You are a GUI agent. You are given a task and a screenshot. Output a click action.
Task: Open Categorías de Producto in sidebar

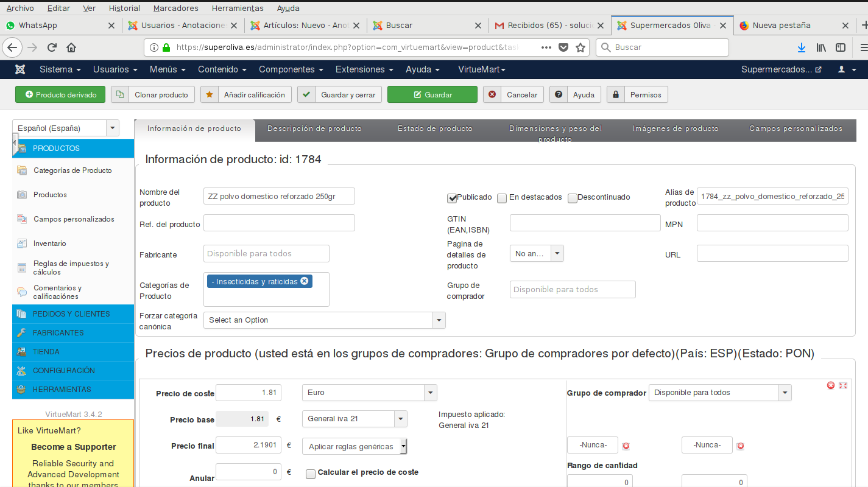pyautogui.click(x=72, y=170)
